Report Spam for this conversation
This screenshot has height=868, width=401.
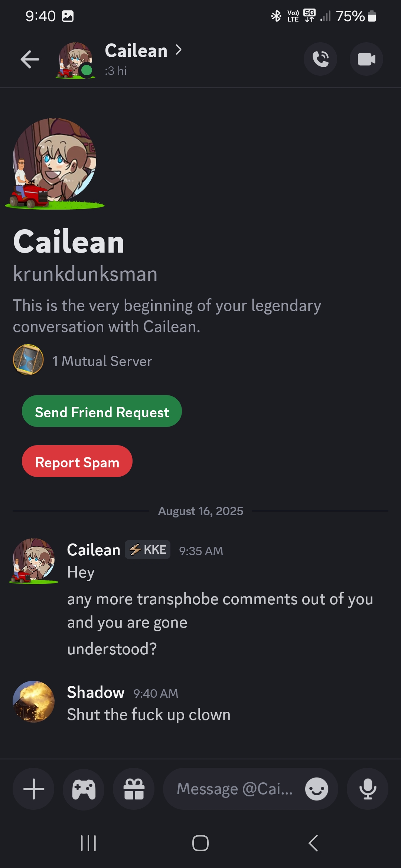[x=77, y=461]
